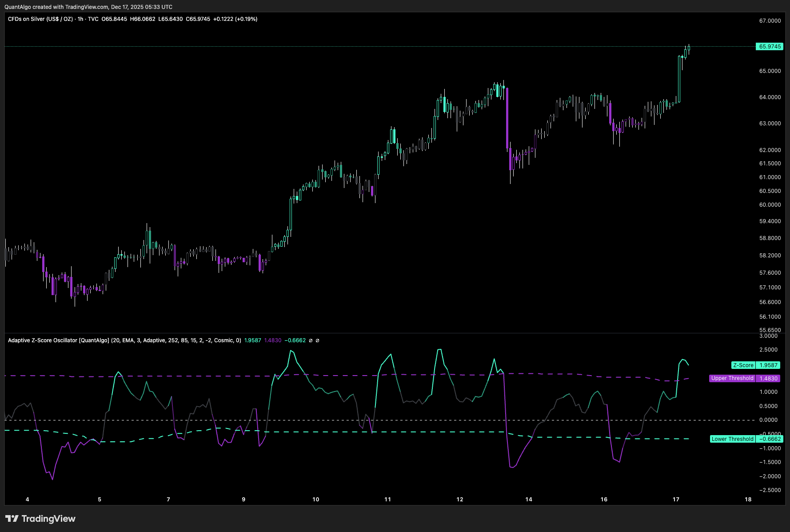Select the "1h" interval label in the chart legend
This screenshot has width=790, height=532.
(x=80, y=19)
